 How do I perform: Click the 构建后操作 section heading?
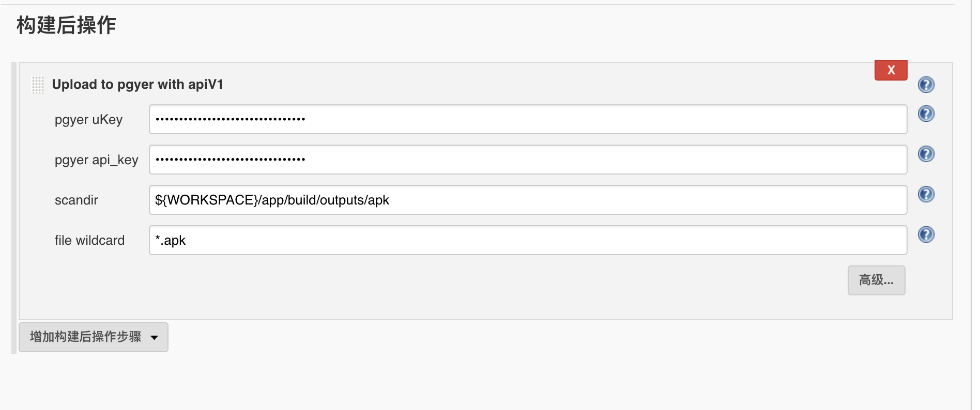pyautogui.click(x=66, y=25)
